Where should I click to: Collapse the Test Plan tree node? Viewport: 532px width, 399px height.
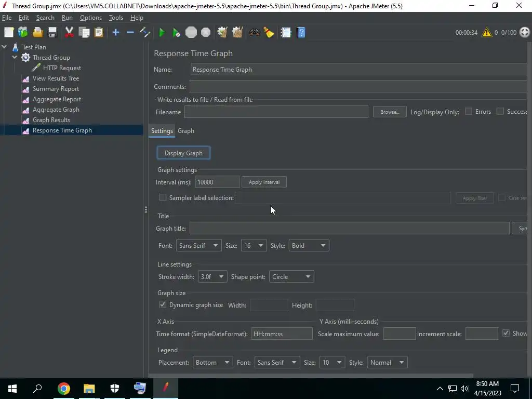click(4, 47)
